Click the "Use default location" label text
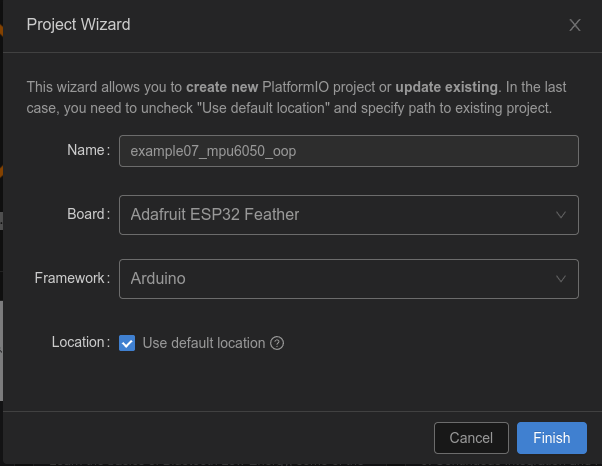The width and height of the screenshot is (602, 466). pos(204,343)
